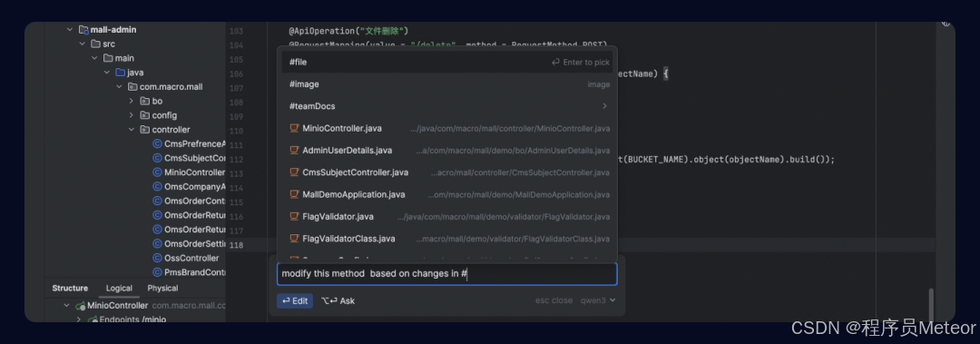Image resolution: width=980 pixels, height=344 pixels.
Task: Select the config package icon
Action: click(x=145, y=115)
